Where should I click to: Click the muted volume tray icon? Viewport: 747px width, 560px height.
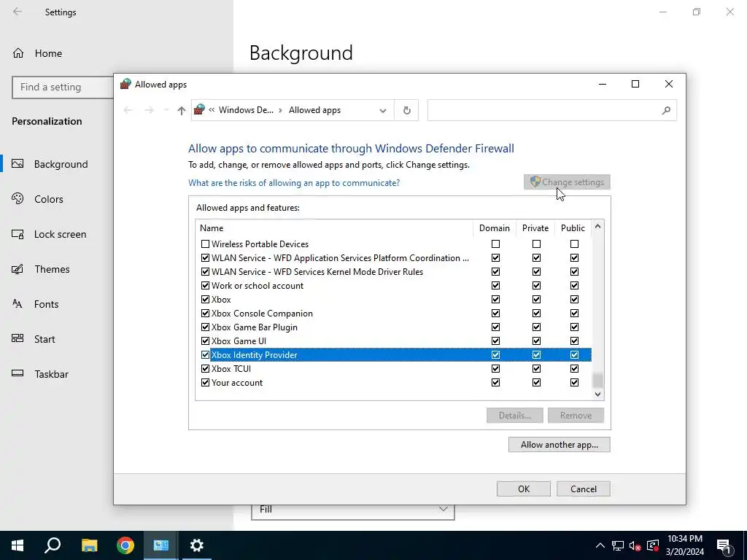(635, 545)
